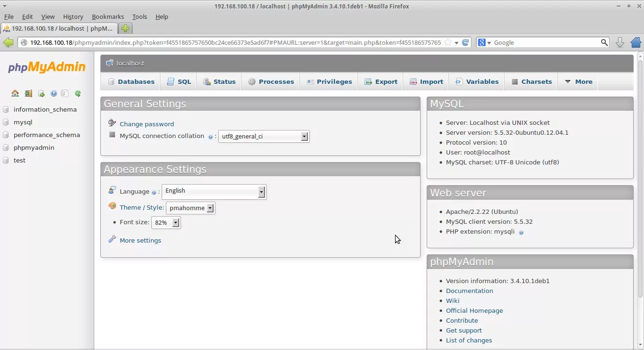Screen dimensions: 644x350
Task: Open the Edit menu
Action: (x=27, y=16)
